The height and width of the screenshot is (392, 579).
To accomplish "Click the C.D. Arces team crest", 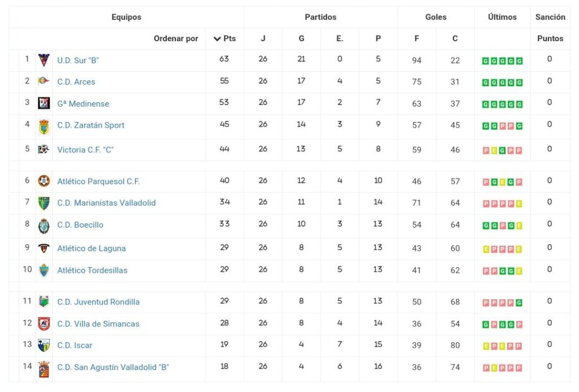I will 44,81.
